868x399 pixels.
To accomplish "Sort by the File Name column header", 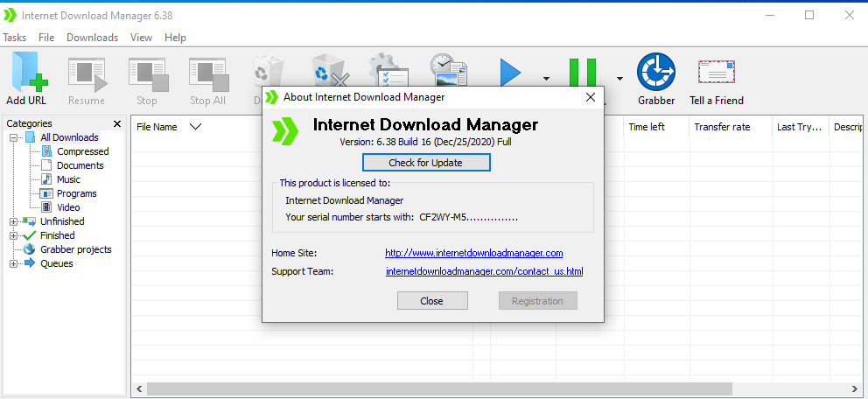I will (x=157, y=127).
